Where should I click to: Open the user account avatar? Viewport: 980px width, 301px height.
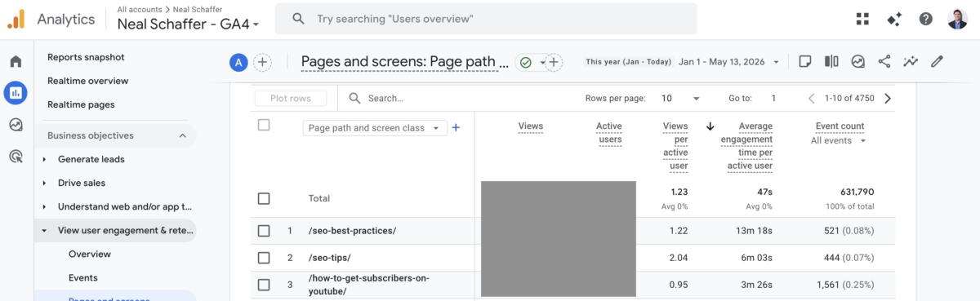coord(957,19)
